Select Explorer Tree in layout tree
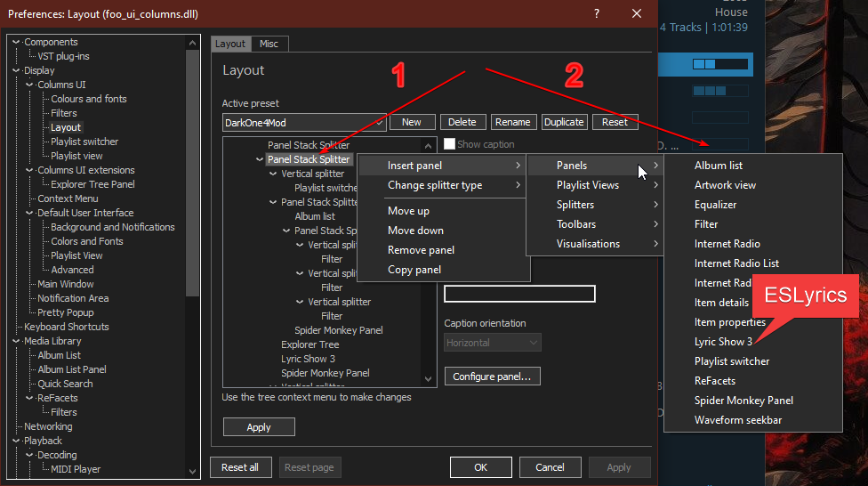This screenshot has height=486, width=868. click(309, 344)
